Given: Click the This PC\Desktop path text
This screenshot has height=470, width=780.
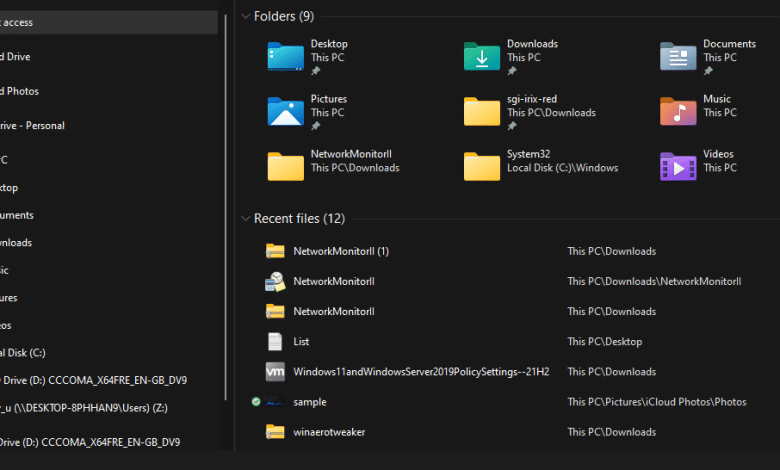Looking at the screenshot, I should (604, 342).
